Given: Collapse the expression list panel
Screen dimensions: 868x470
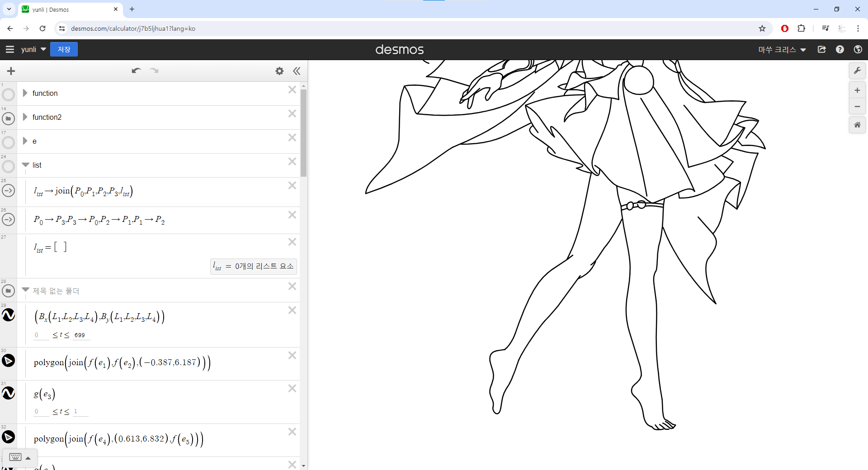Looking at the screenshot, I should tap(297, 71).
